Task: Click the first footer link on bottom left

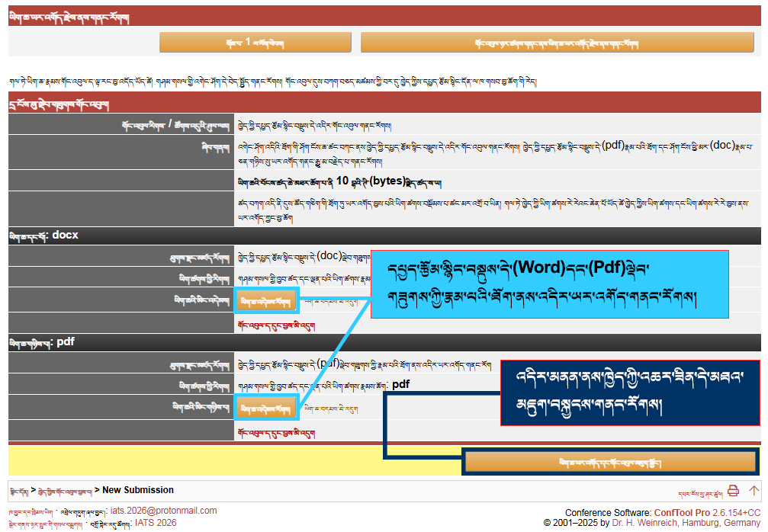Action: pos(31,511)
